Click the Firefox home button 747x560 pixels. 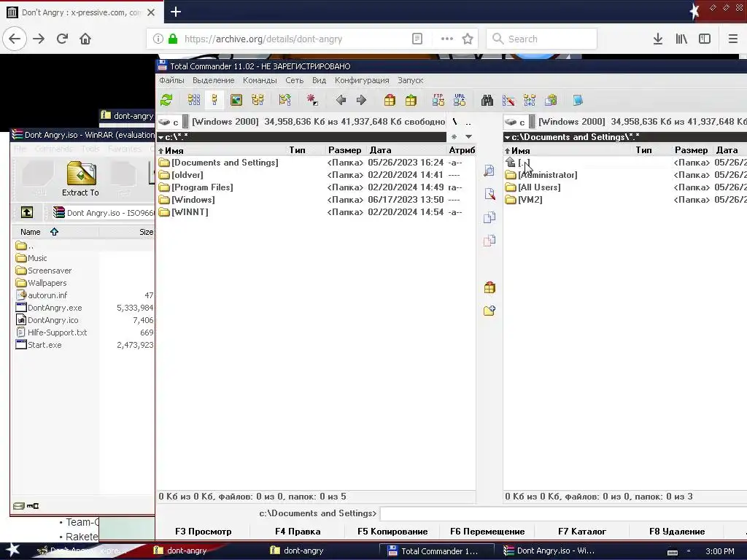(x=85, y=39)
